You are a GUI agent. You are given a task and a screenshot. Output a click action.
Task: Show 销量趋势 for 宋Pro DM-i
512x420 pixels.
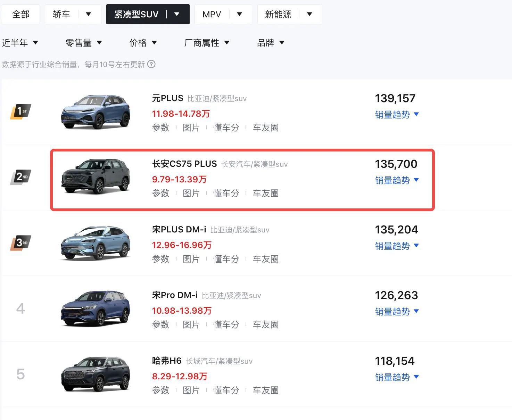pyautogui.click(x=397, y=312)
